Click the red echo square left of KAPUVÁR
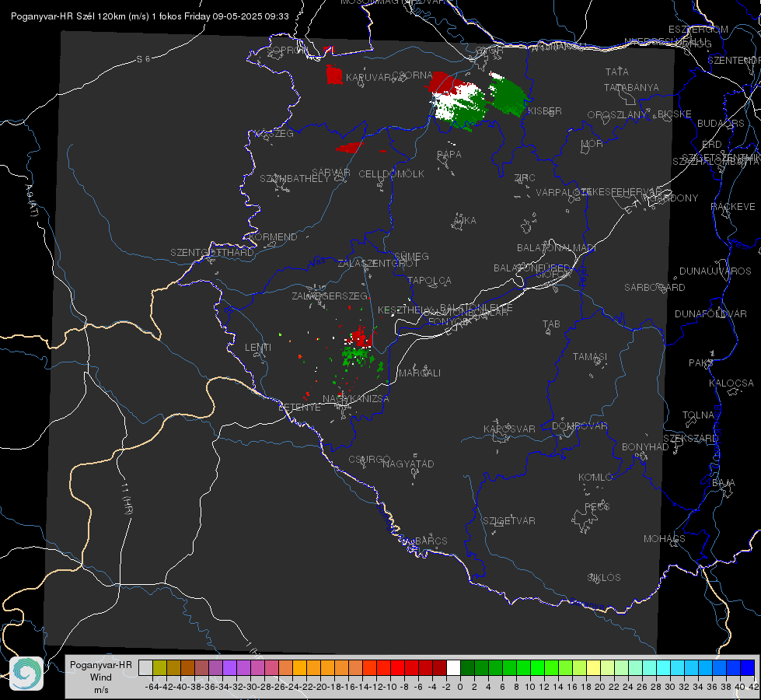This screenshot has width=761, height=700. point(334,75)
